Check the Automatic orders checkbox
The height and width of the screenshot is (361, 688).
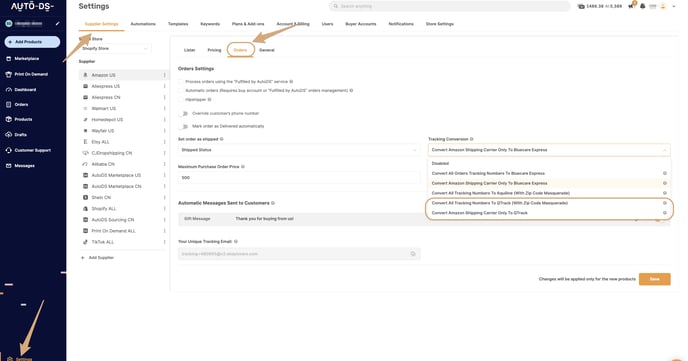[180, 90]
